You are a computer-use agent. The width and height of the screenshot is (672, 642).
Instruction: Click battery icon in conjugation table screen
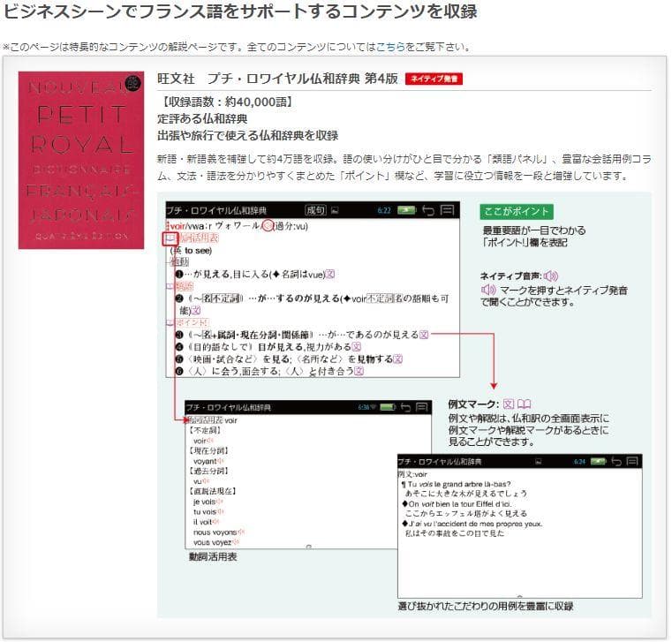[388, 407]
